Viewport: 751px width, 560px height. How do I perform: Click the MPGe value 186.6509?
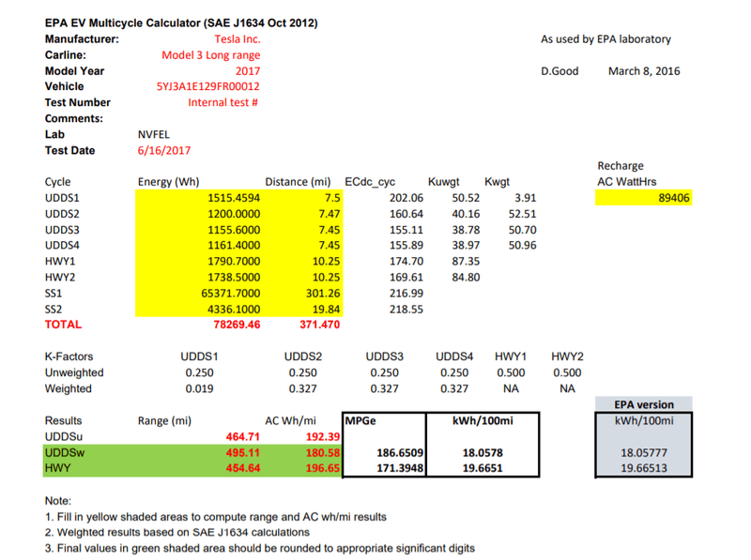tap(400, 453)
